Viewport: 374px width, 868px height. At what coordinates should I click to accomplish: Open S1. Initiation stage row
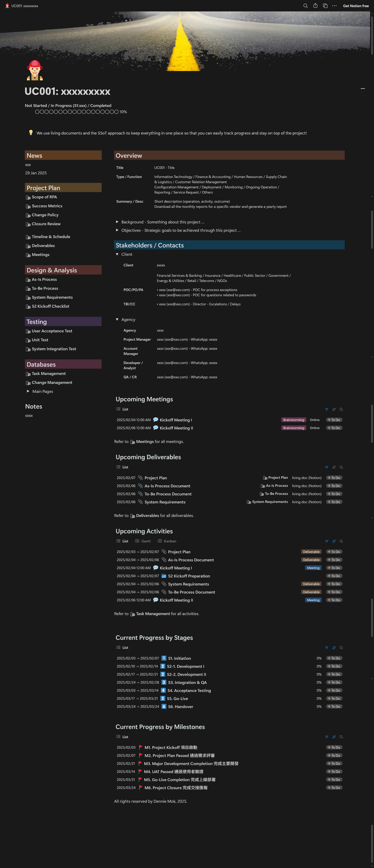[x=179, y=658]
